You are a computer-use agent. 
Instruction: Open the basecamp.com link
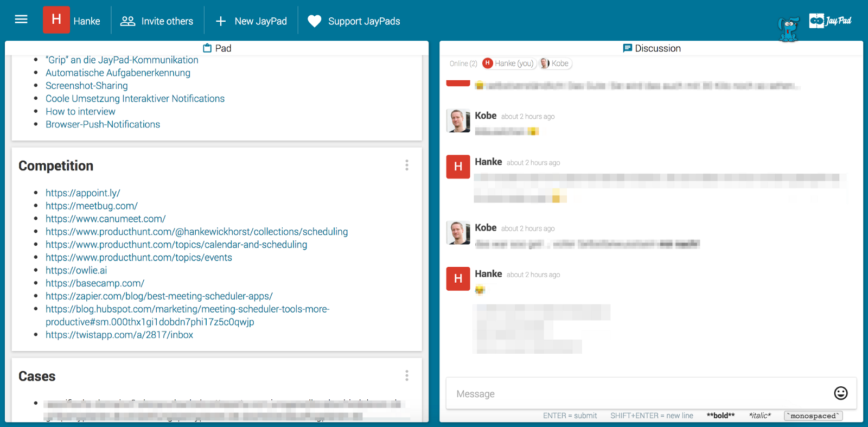(95, 283)
